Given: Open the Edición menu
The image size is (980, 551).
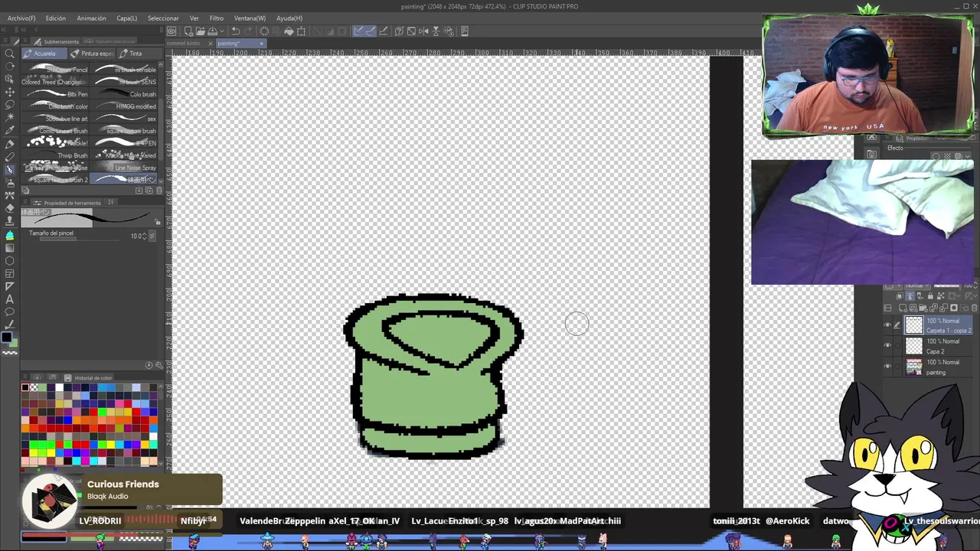Looking at the screenshot, I should click(56, 18).
